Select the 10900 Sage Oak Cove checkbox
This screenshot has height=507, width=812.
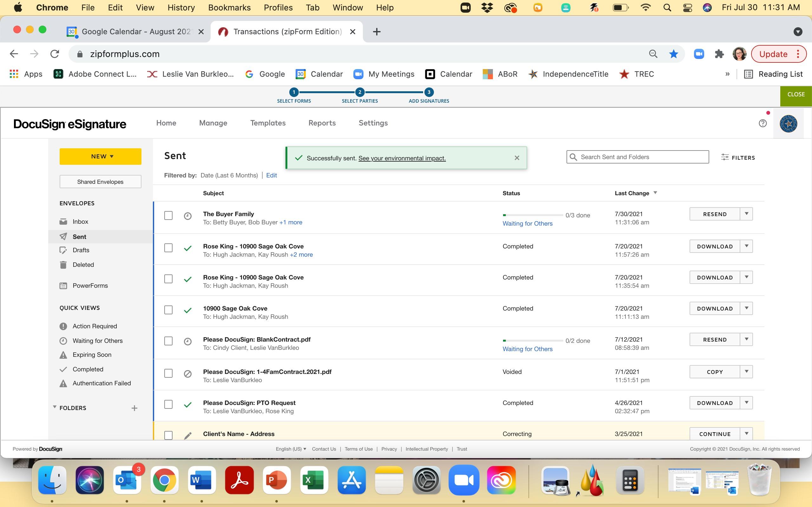[x=168, y=310]
